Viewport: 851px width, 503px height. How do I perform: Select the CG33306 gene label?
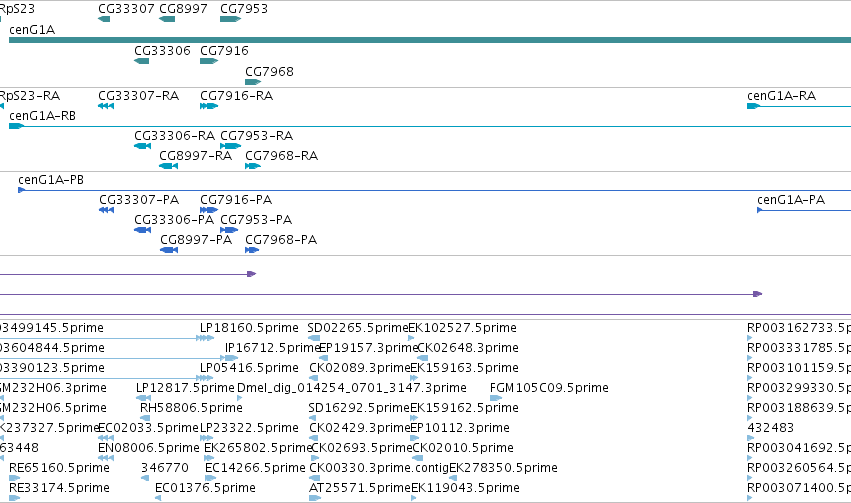(162, 50)
